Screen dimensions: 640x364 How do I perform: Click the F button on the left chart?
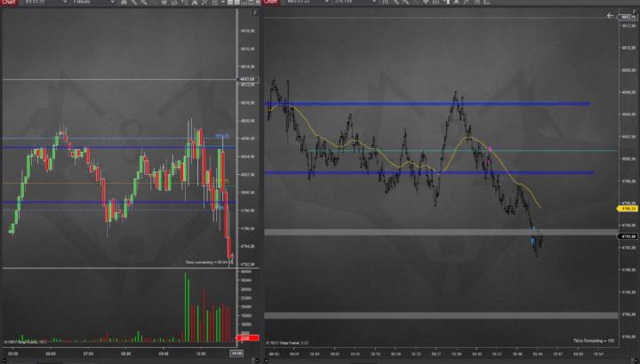point(255,13)
